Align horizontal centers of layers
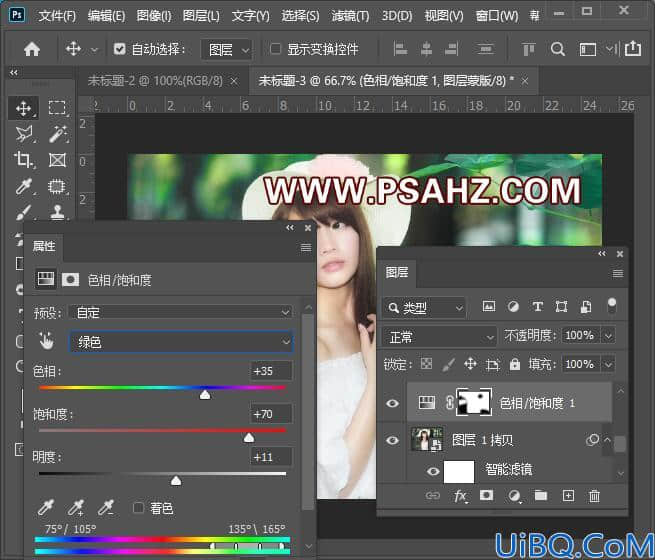 point(426,49)
